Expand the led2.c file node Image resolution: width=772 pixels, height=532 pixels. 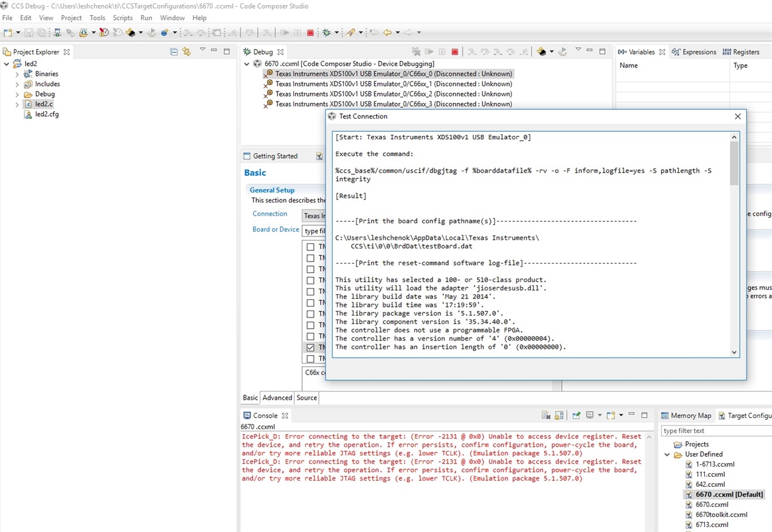click(17, 104)
